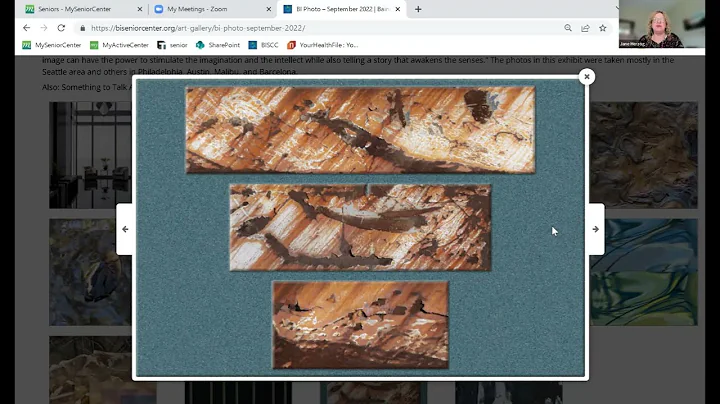Bookmark this page with the star
720x404 pixels.
tap(602, 28)
